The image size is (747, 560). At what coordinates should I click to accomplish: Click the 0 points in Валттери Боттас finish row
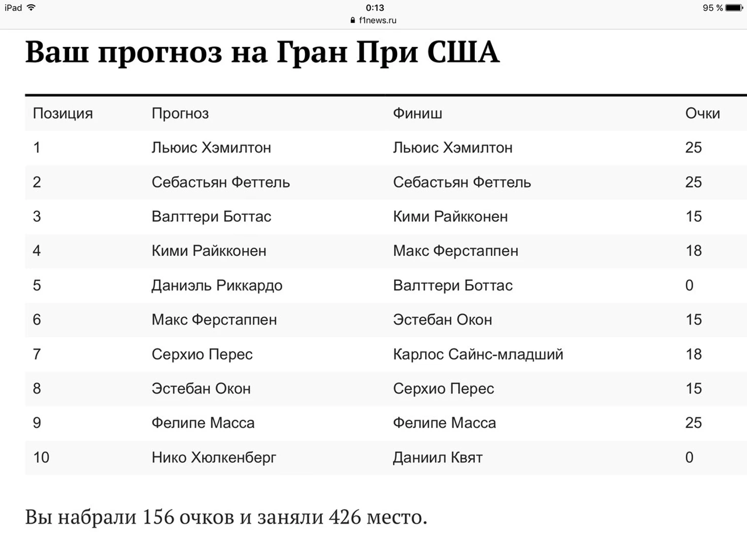coord(689,285)
